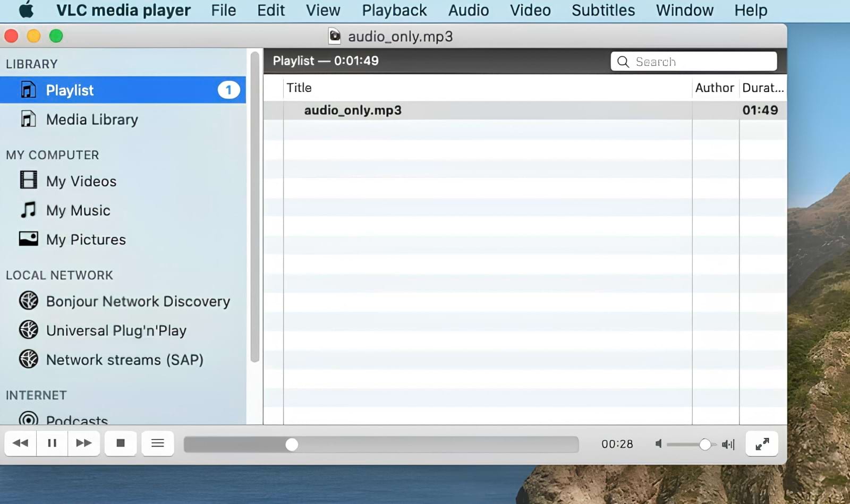Stop playback of audio_only.mp3
The image size is (850, 504).
[x=120, y=443]
